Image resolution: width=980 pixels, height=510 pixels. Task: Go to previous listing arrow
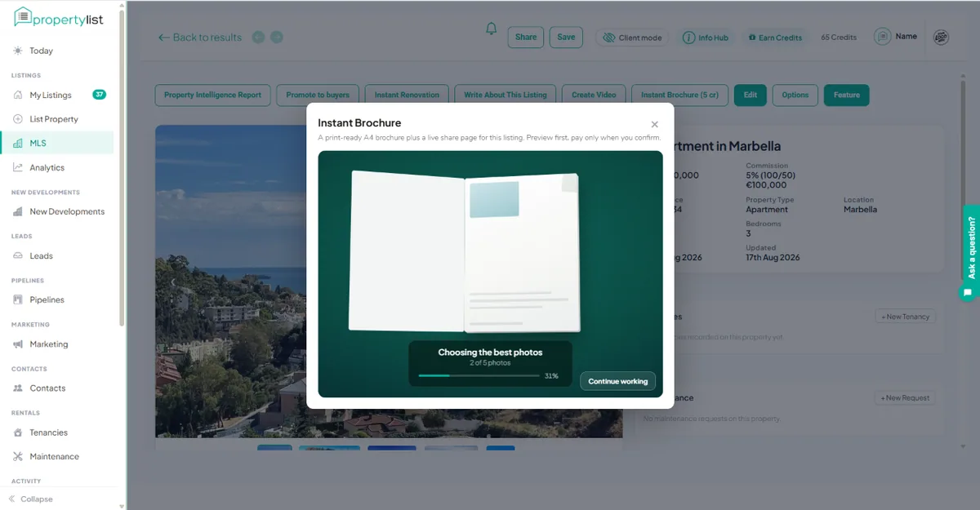[x=258, y=37]
